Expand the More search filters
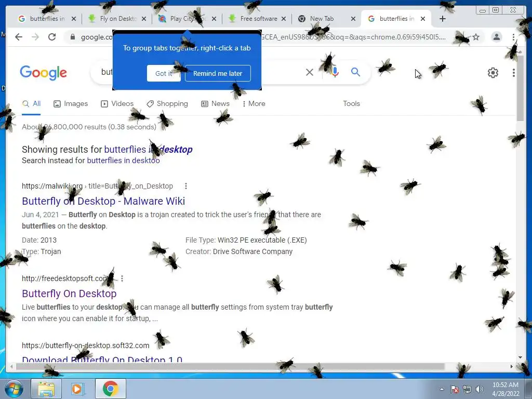The image size is (532, 399). (x=254, y=103)
